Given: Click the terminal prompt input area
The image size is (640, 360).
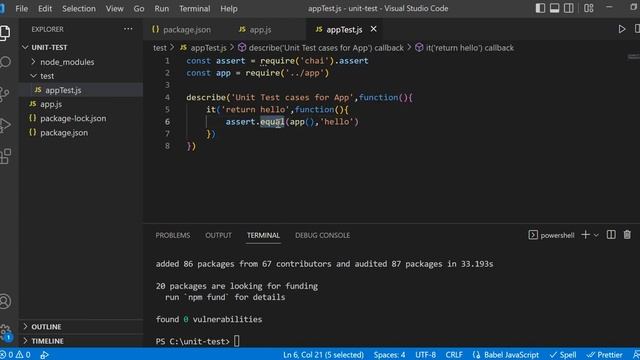Looking at the screenshot, I should click(237, 341).
